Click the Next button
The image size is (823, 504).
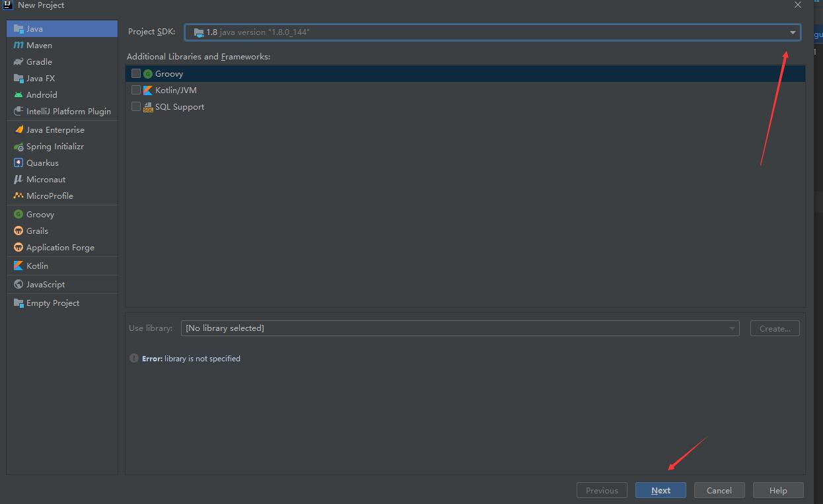661,490
